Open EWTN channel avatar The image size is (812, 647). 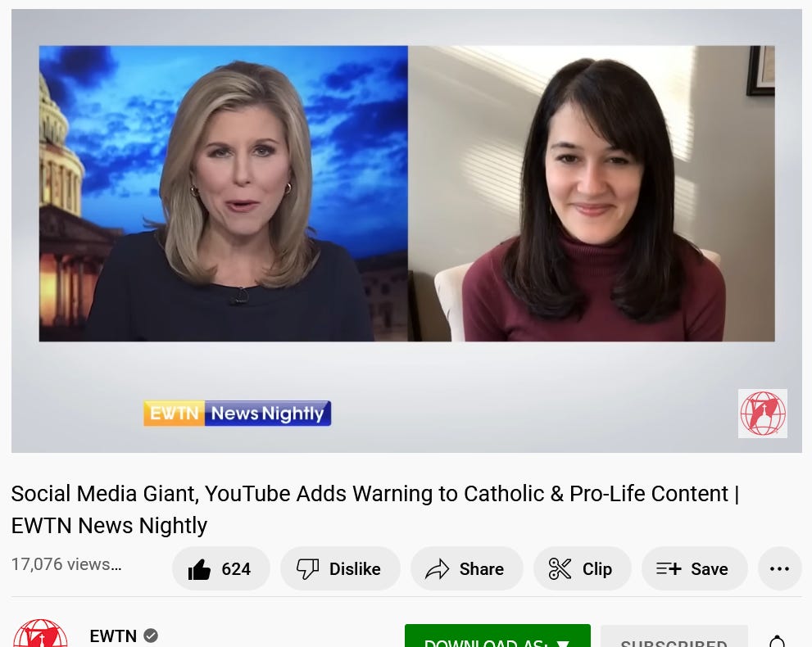[40, 634]
